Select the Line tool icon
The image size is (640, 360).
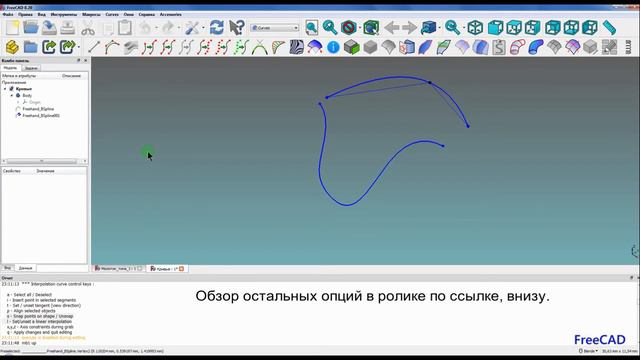click(94, 47)
